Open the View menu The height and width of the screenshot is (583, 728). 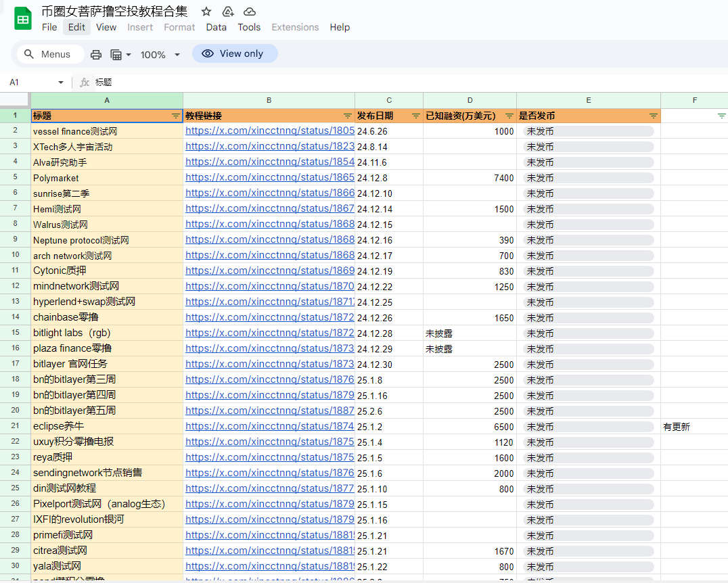[x=106, y=27]
